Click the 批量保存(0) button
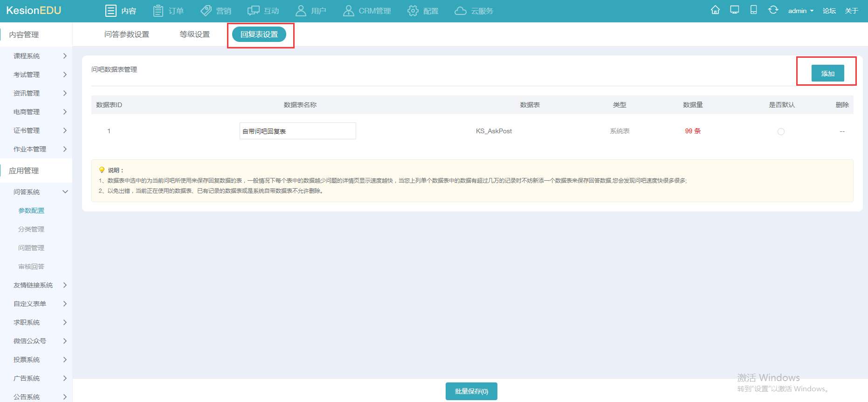868x402 pixels. point(471,391)
